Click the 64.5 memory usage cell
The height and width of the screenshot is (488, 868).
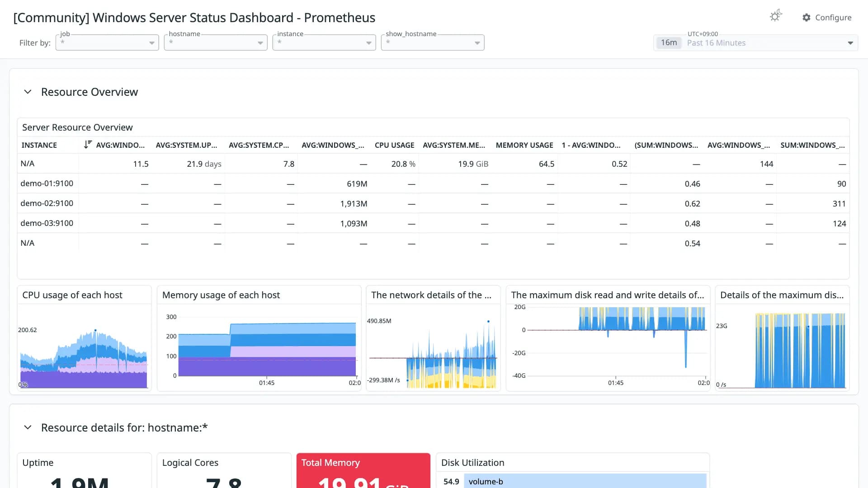tap(547, 164)
